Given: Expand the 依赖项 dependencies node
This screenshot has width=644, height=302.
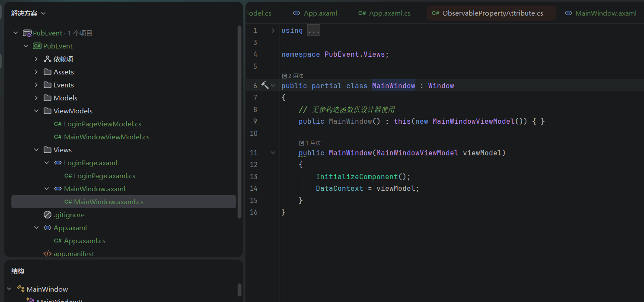Looking at the screenshot, I should 36,59.
